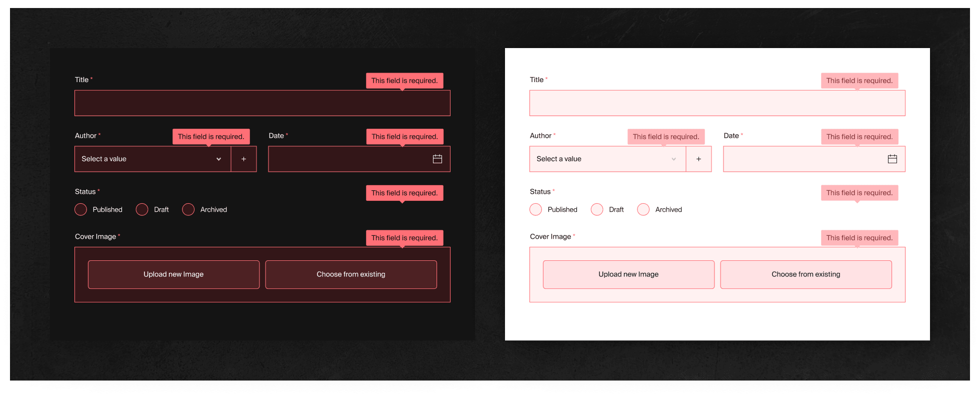The image size is (980, 396).
Task: Click Status error tooltip in dark form
Action: [x=404, y=193]
